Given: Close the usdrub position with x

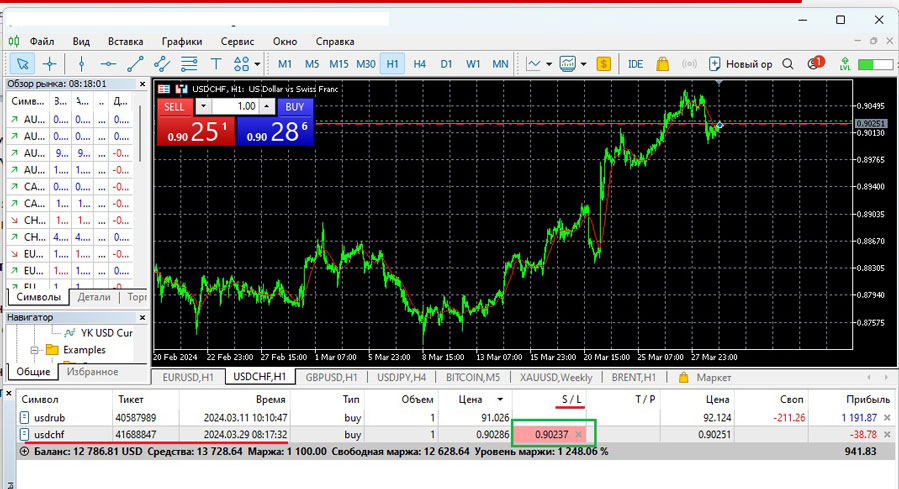Looking at the screenshot, I should tap(888, 418).
